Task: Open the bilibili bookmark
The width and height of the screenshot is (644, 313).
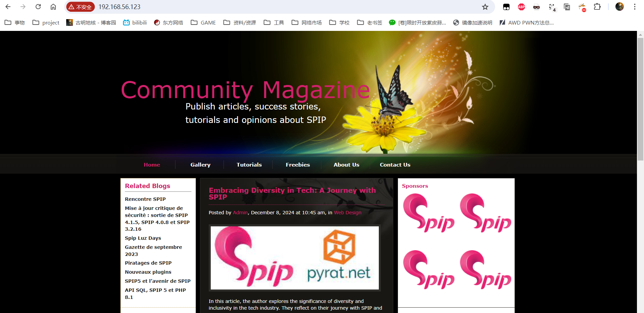Action: pyautogui.click(x=135, y=23)
